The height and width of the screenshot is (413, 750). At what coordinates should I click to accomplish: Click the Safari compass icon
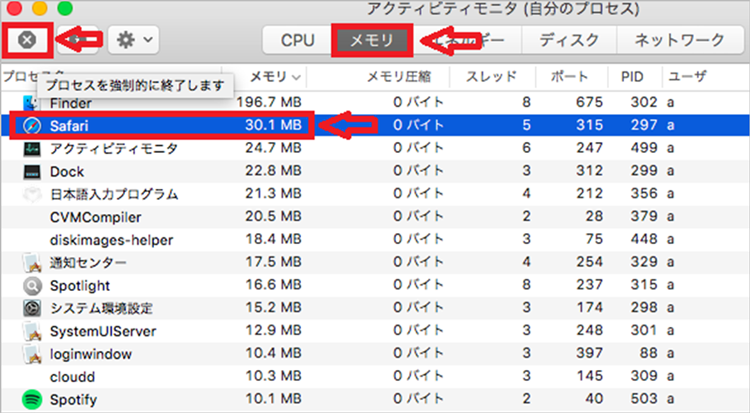point(32,125)
